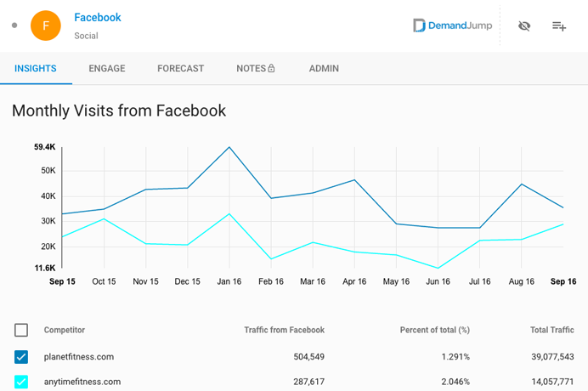
Task: Click the Social subtitle text
Action: (87, 36)
